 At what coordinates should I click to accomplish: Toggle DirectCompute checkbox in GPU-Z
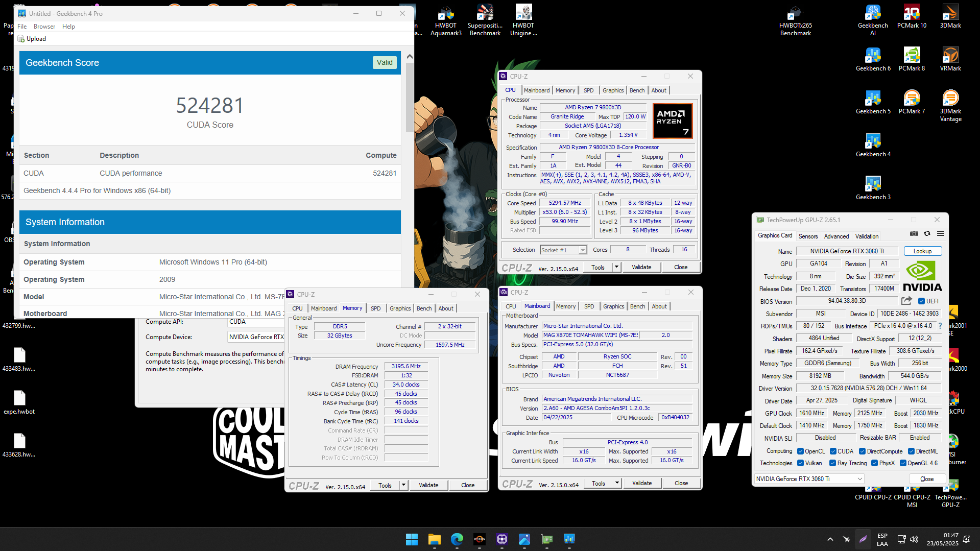tap(862, 451)
